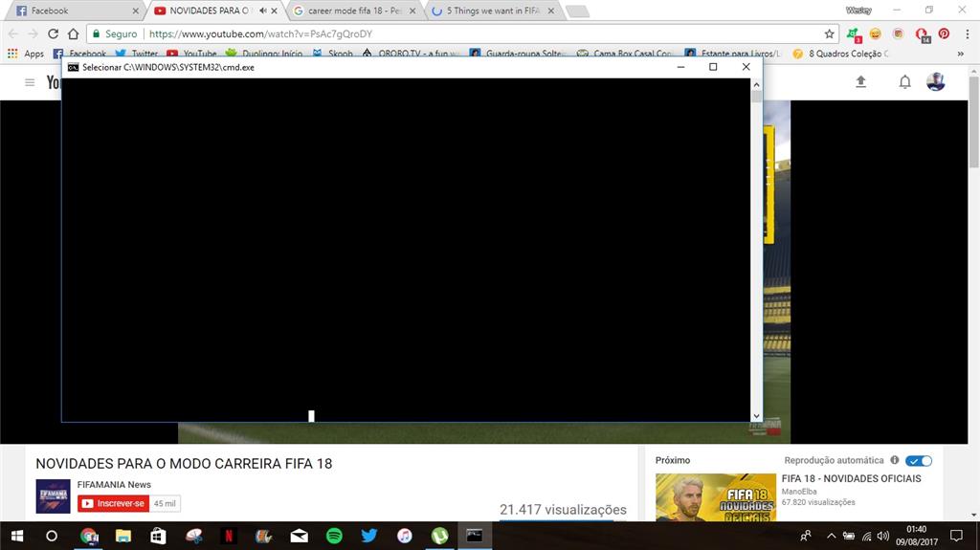Open the FIFAMANIA News channel name
The image size is (980, 550).
[x=114, y=484]
